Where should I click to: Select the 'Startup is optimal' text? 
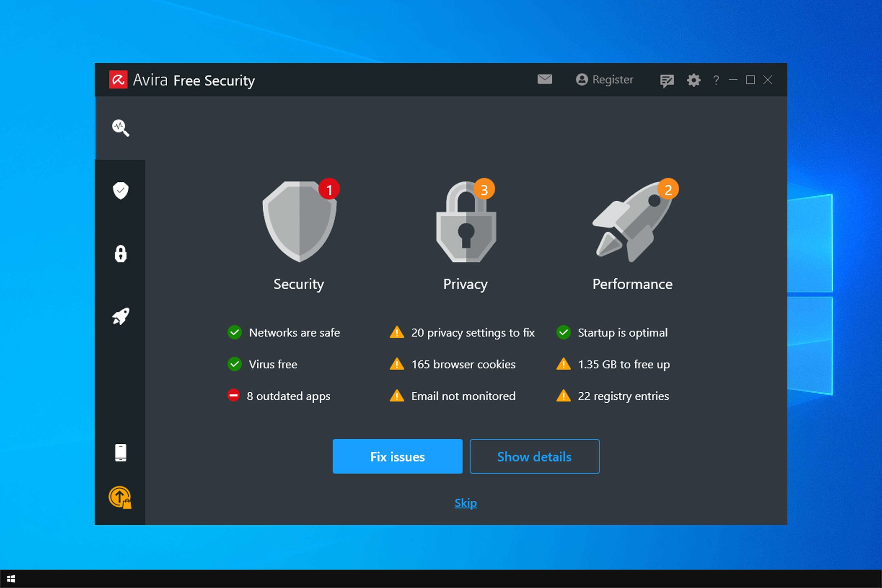coord(622,333)
